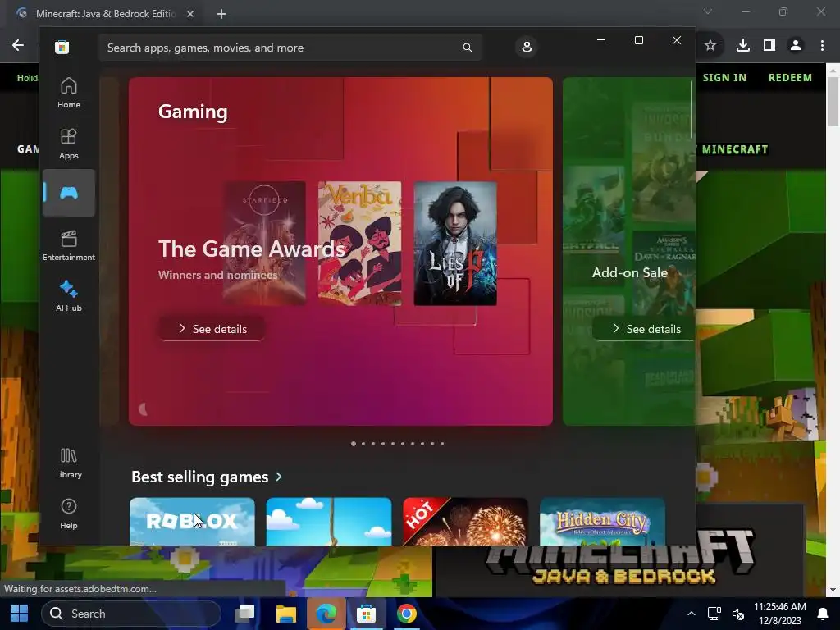Open Windows Start menu

pos(20,614)
